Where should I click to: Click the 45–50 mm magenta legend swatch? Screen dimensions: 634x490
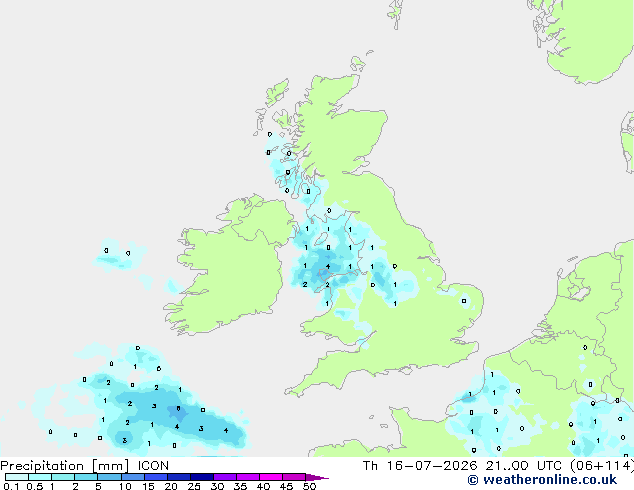point(294,477)
